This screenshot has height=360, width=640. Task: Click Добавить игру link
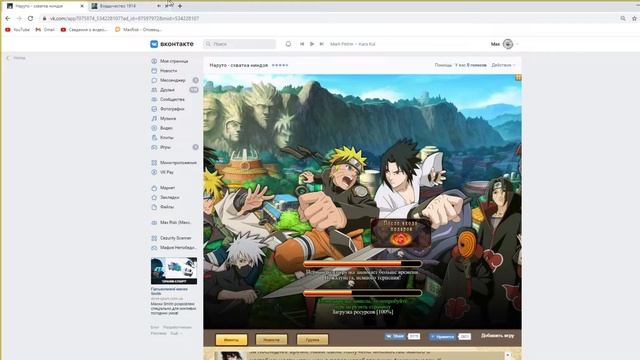[497, 336]
